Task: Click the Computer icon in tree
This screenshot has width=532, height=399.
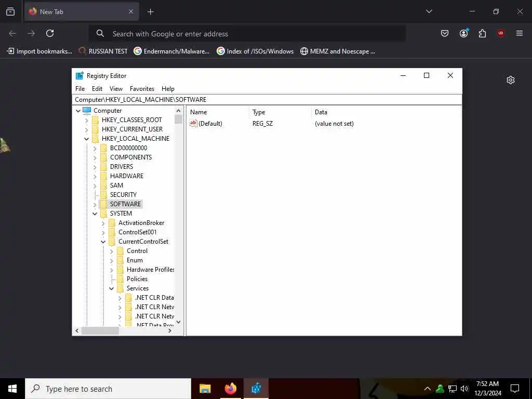Action: 87,111
